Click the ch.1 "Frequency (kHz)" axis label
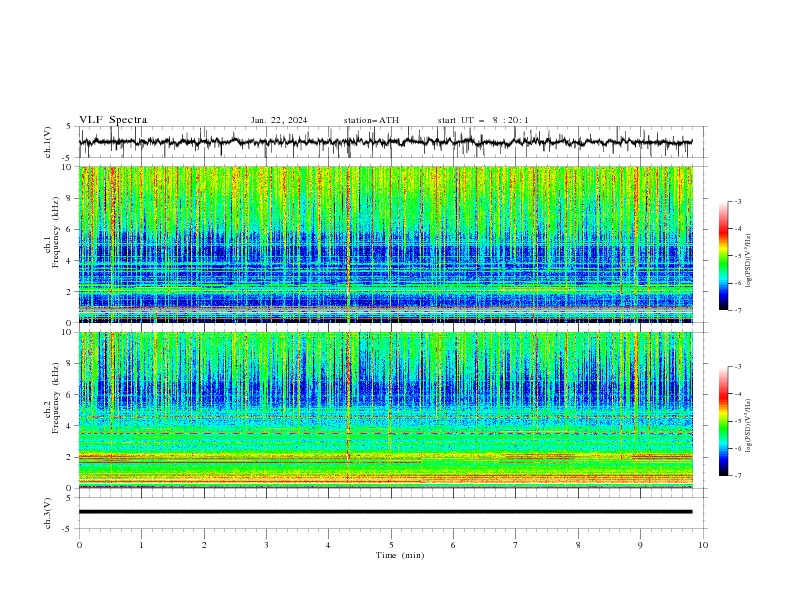 pyautogui.click(x=56, y=232)
